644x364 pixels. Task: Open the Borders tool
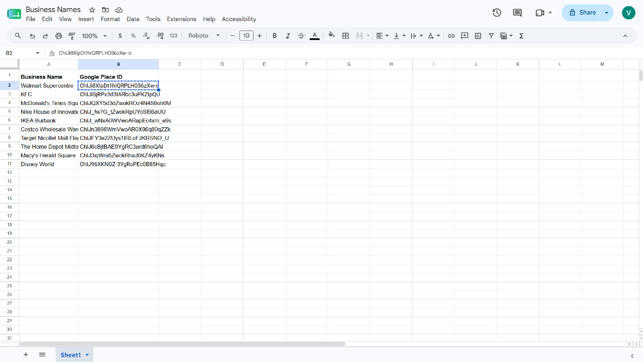[346, 36]
